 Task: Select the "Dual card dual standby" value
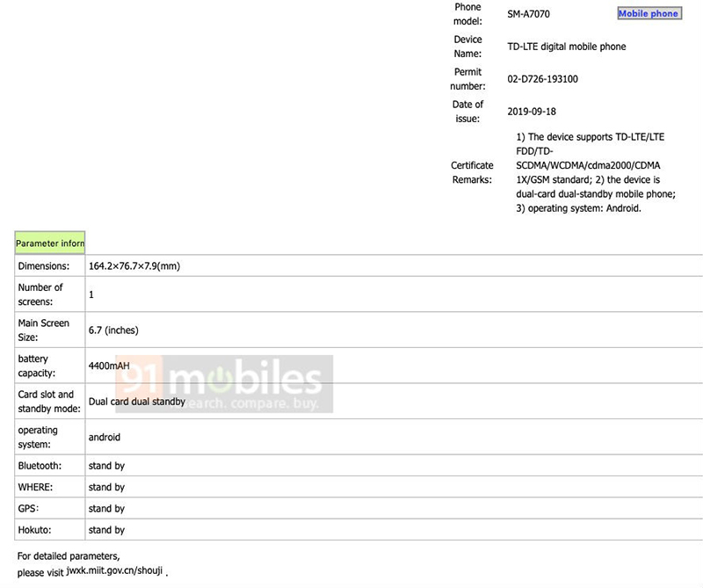click(137, 402)
